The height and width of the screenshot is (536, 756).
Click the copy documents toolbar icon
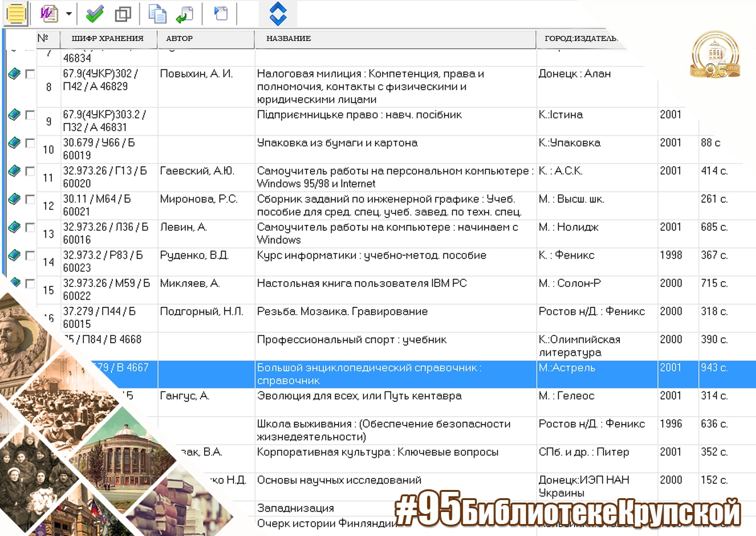pyautogui.click(x=157, y=13)
